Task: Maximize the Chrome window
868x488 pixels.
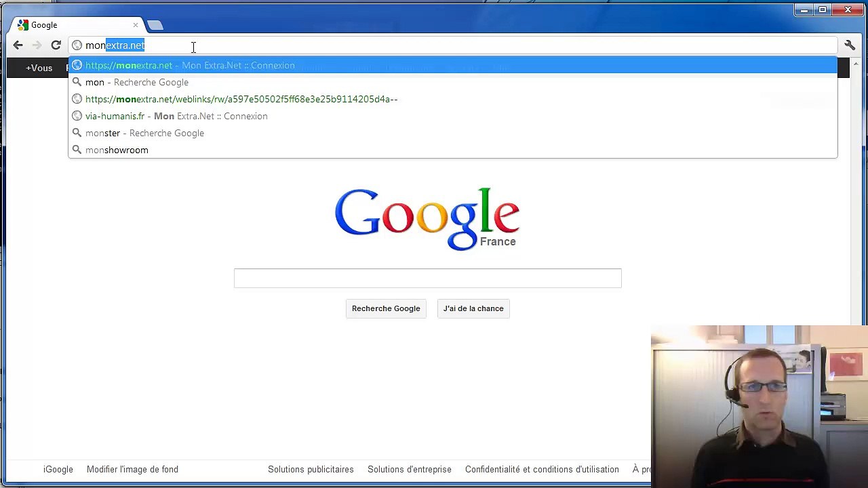Action: 823,10
